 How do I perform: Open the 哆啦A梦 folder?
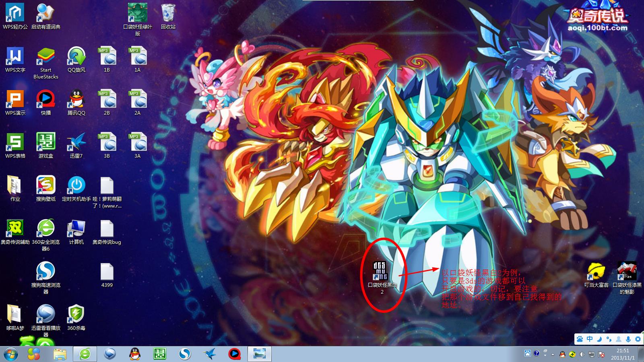[15, 318]
